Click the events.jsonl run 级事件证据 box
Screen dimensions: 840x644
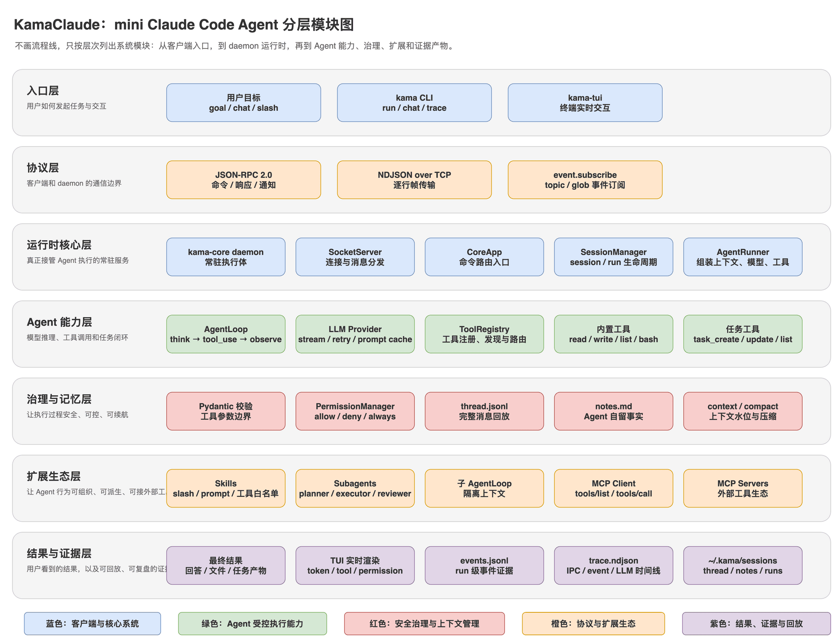coord(484,565)
